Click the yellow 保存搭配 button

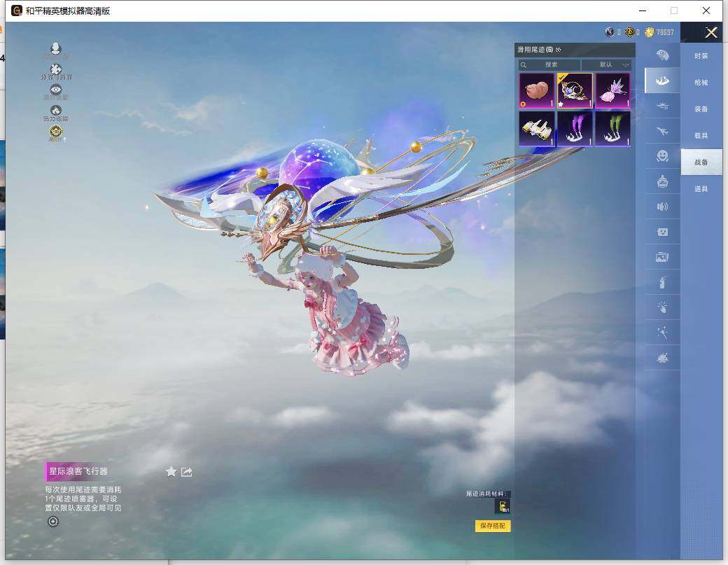493,526
